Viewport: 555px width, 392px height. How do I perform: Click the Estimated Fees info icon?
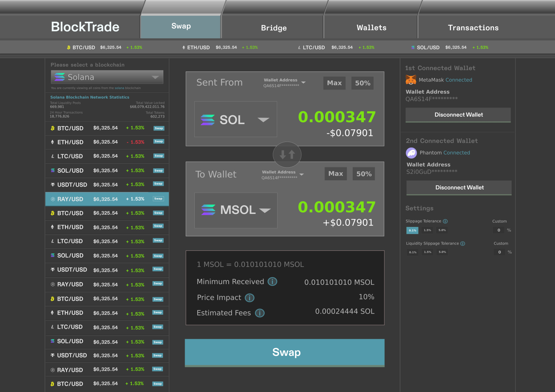260,313
